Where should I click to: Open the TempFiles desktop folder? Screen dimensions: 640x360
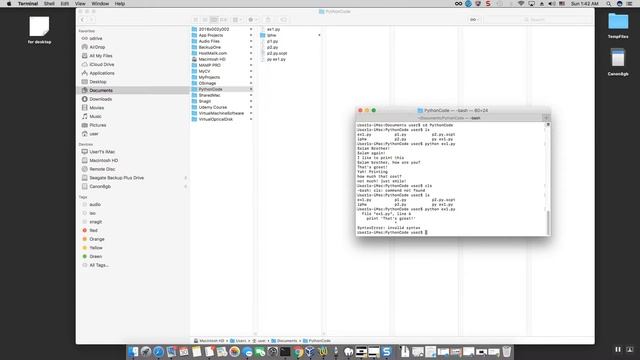pos(618,25)
